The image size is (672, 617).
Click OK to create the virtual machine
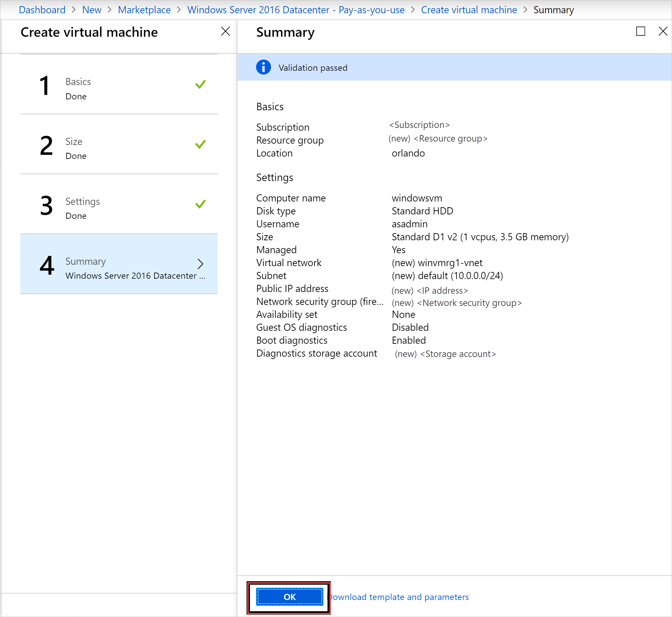point(289,597)
